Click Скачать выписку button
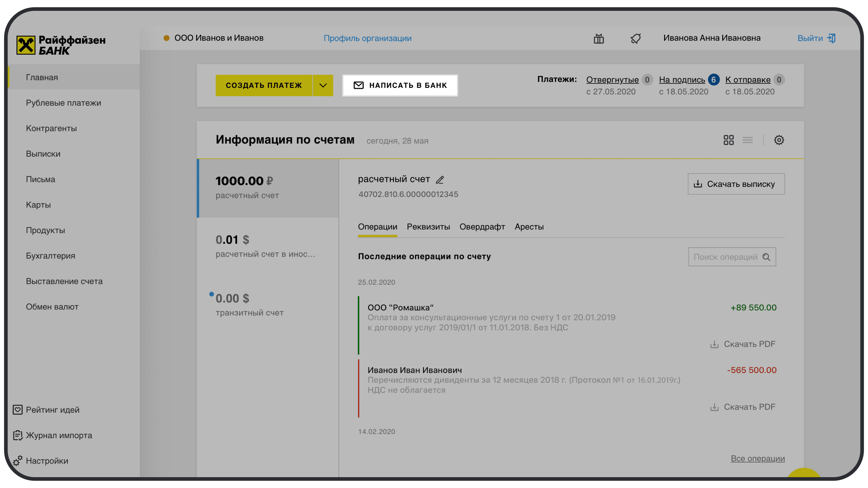Viewport: 868px width, 488px height. pos(736,184)
